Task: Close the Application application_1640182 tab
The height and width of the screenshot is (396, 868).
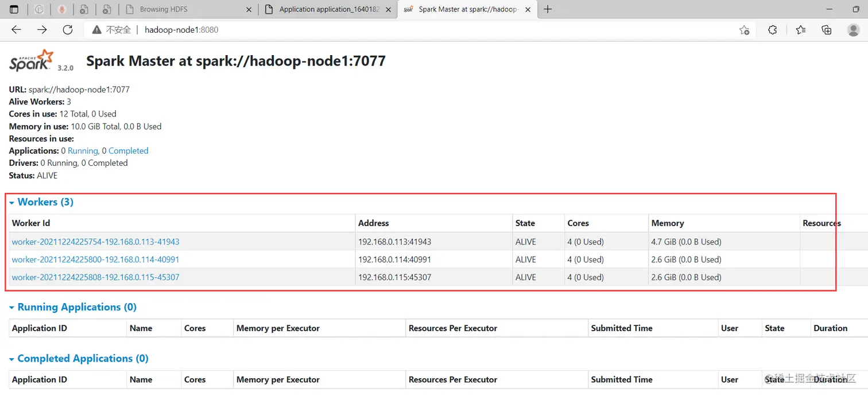Action: click(x=388, y=9)
